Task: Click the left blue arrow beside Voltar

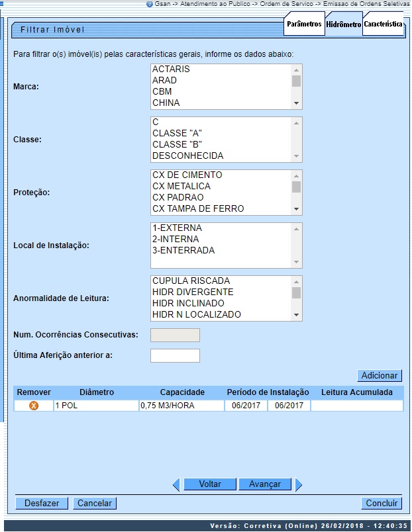Action: pos(176,485)
